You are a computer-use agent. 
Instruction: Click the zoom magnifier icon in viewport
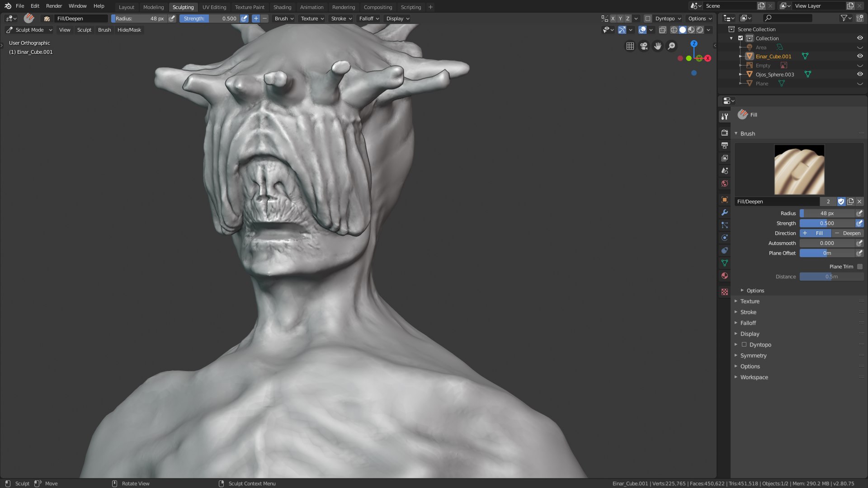(672, 46)
